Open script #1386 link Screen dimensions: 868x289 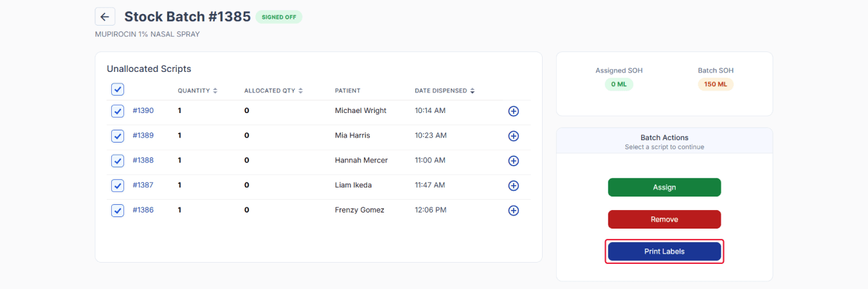pyautogui.click(x=143, y=210)
